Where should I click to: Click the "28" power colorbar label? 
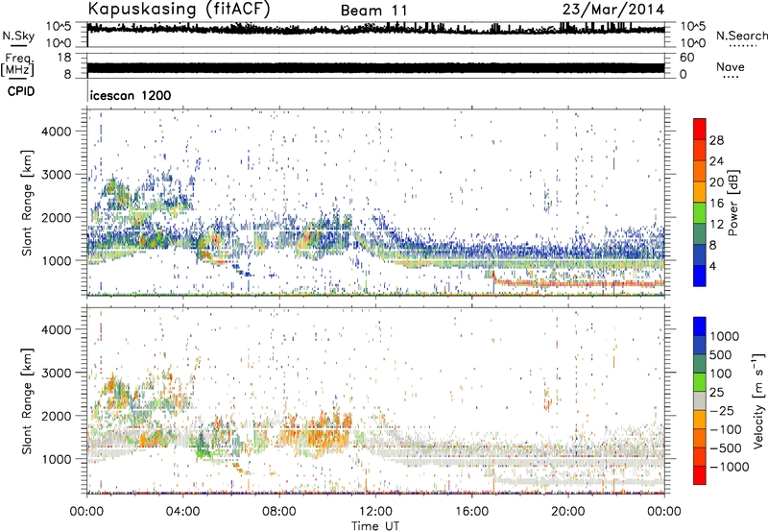(x=716, y=140)
